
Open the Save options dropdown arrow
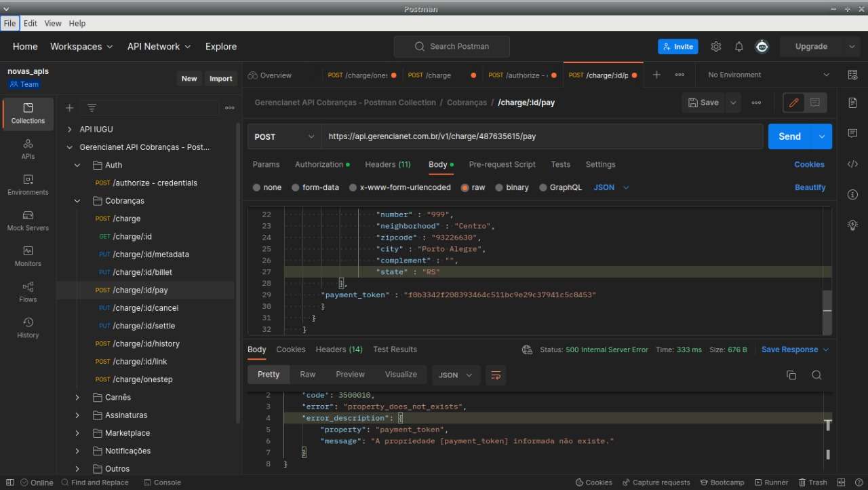pos(733,102)
